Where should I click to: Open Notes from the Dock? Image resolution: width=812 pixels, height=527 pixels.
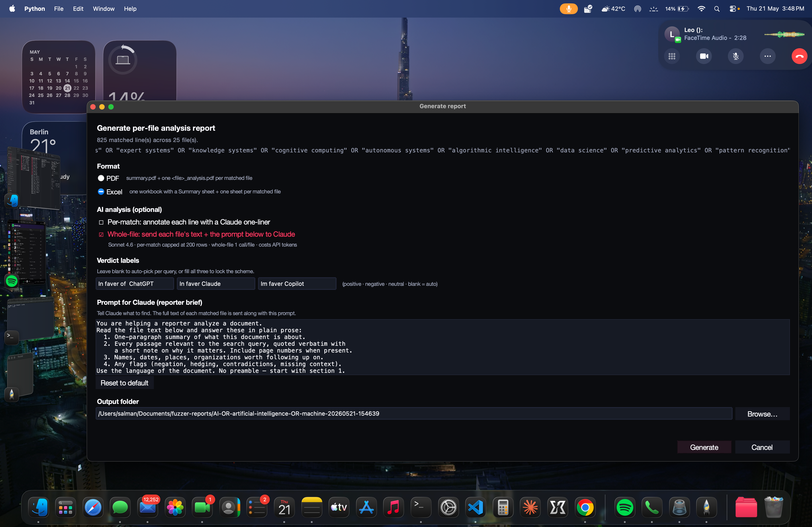pyautogui.click(x=312, y=507)
